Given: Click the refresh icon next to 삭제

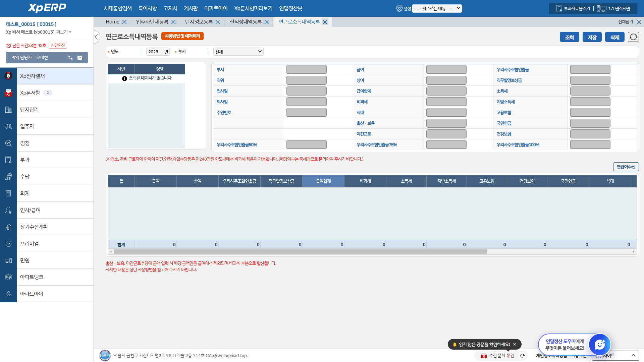Looking at the screenshot, I should point(633,37).
